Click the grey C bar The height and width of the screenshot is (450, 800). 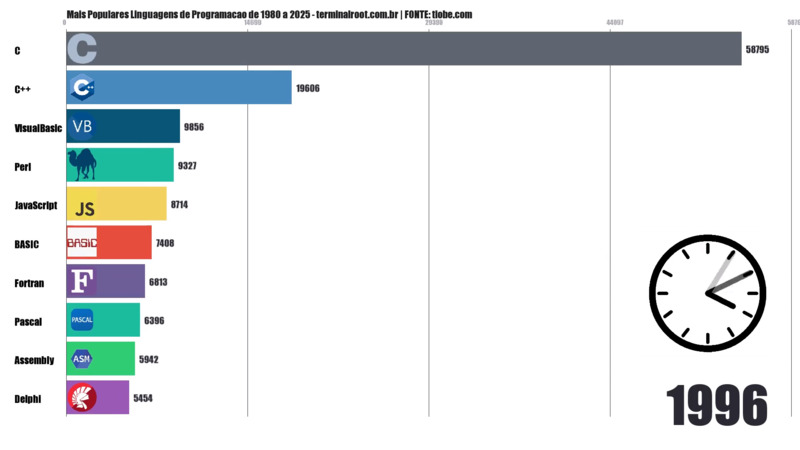tap(404, 48)
